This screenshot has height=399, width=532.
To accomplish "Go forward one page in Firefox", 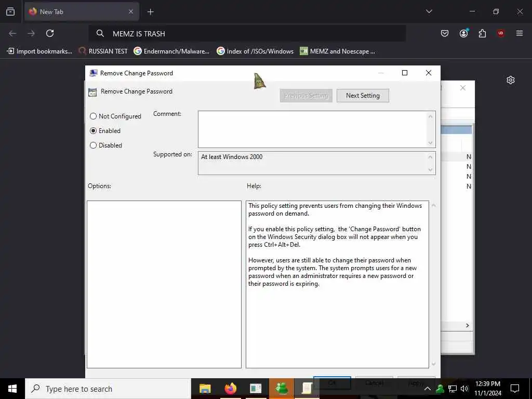I will click(x=31, y=33).
